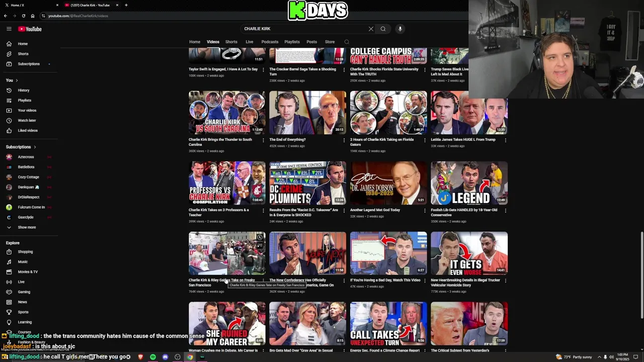
Task: Open Liked videos list
Action: tap(28, 130)
